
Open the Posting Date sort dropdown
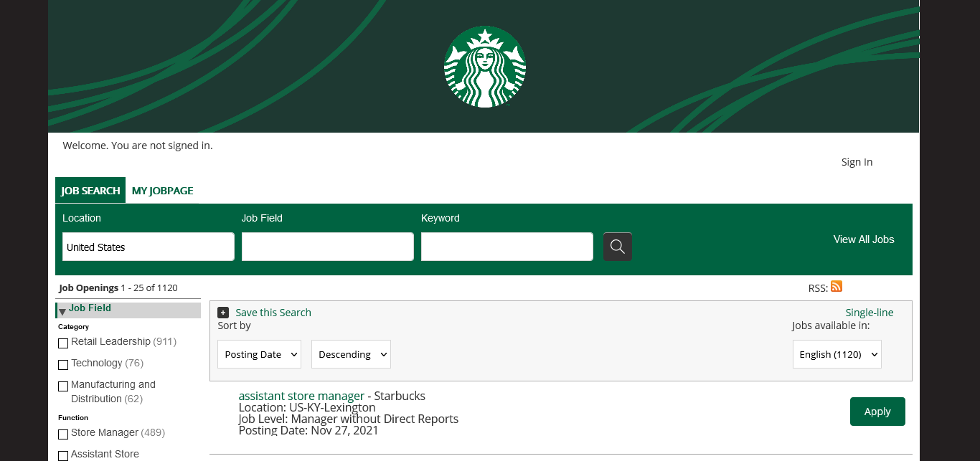click(x=259, y=354)
